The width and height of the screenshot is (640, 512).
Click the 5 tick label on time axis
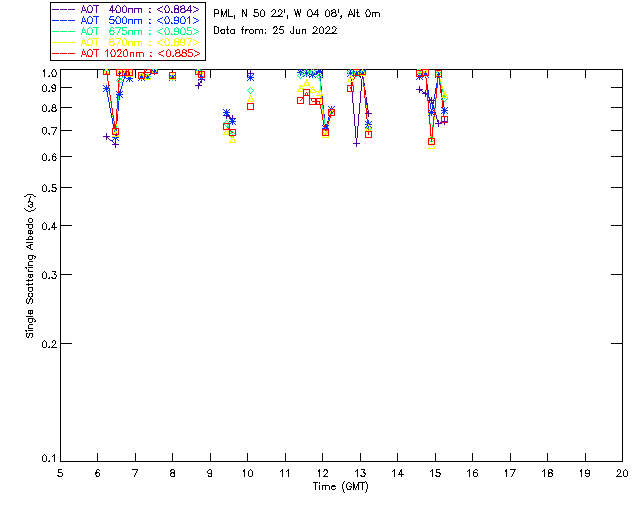coord(60,472)
